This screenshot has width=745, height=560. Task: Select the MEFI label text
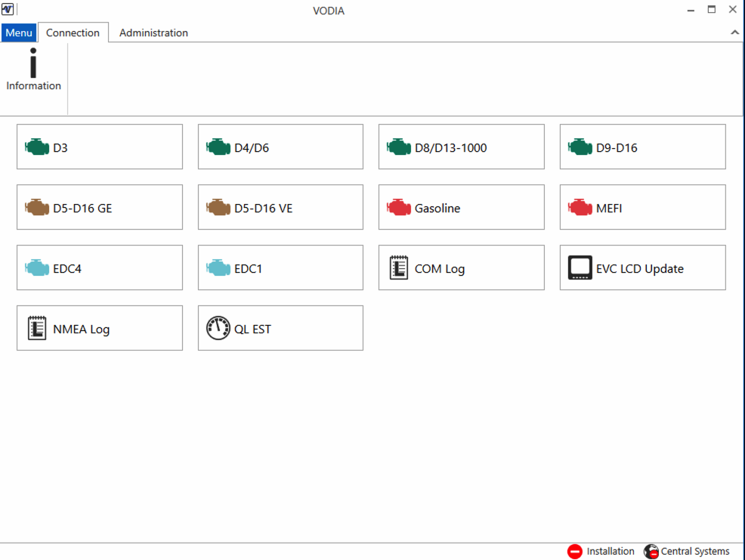609,209
